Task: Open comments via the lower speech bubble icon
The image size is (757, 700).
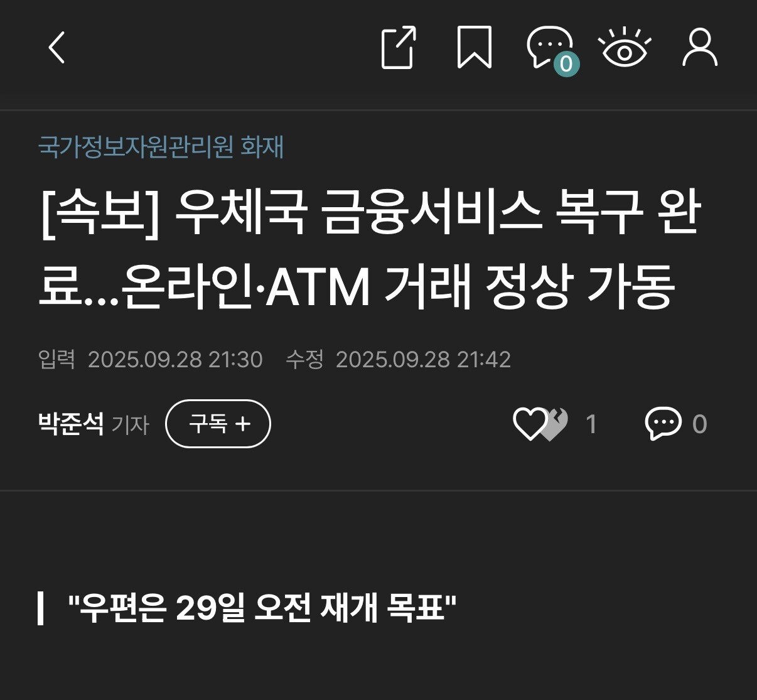Action: tap(663, 424)
